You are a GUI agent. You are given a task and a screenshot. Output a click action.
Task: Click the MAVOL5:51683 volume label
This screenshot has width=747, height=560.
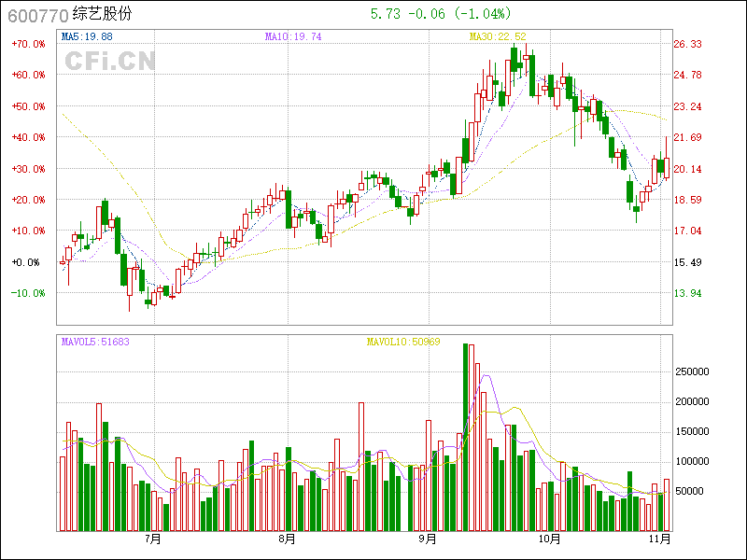[x=95, y=342]
